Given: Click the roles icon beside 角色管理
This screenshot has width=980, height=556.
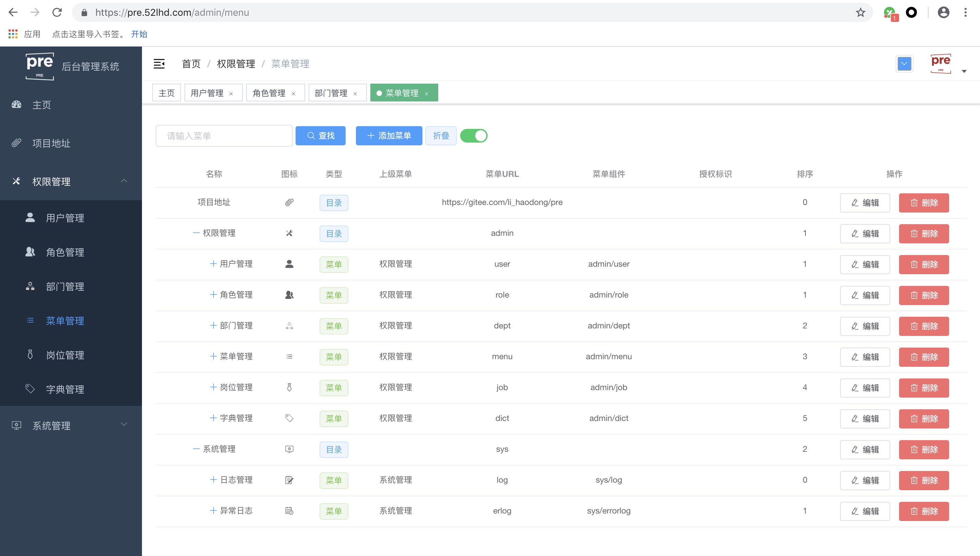Looking at the screenshot, I should [x=30, y=252].
